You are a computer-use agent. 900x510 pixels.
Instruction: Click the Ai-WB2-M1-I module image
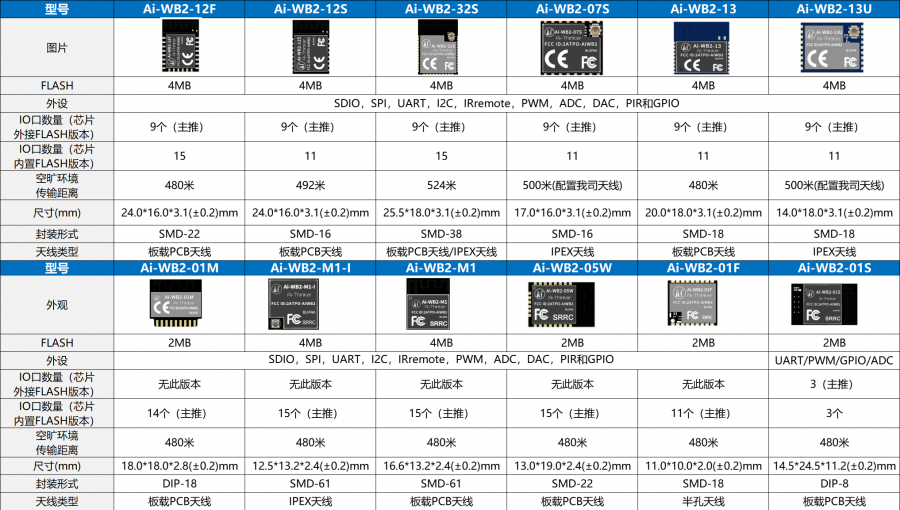(293, 304)
